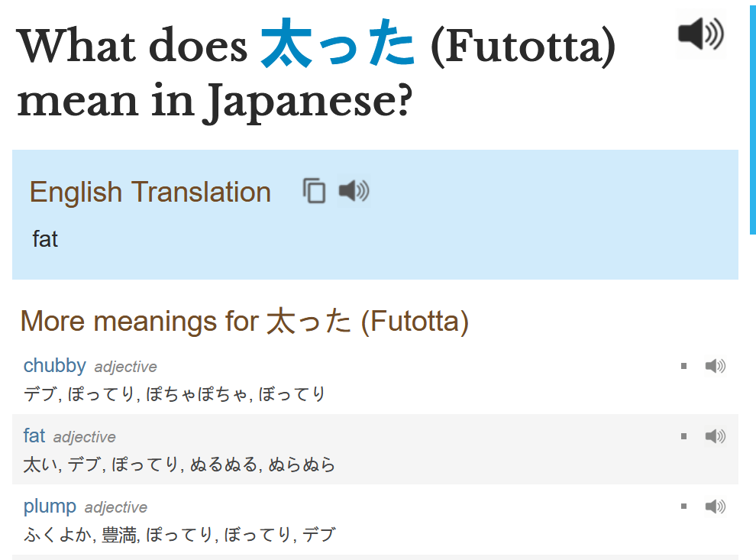Open the 'fat' adjective word link
Viewport: 756px width, 560px height.
pyautogui.click(x=34, y=436)
